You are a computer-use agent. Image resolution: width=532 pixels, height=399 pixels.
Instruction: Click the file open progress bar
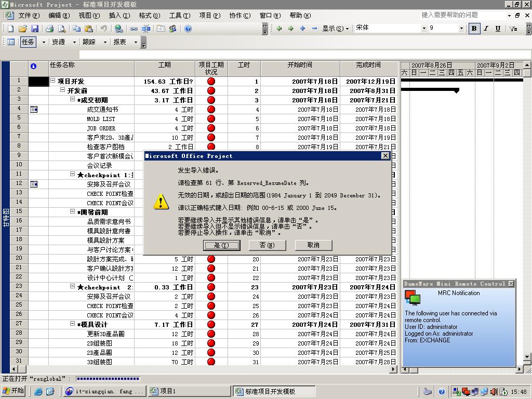tap(108, 379)
